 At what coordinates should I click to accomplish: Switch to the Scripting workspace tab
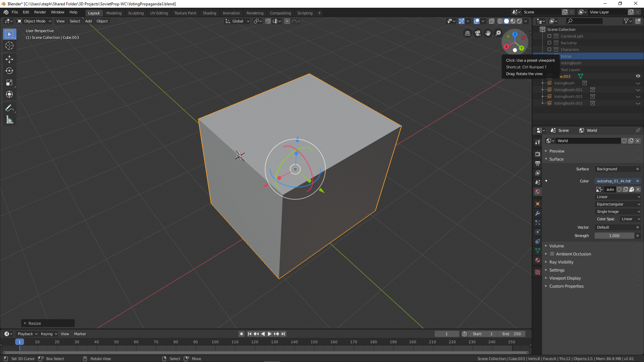click(x=305, y=13)
